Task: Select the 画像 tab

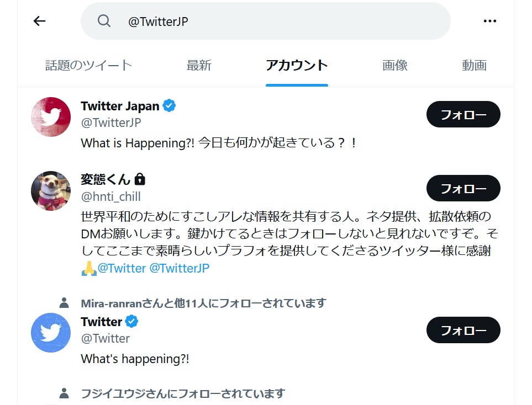Action: pos(394,65)
